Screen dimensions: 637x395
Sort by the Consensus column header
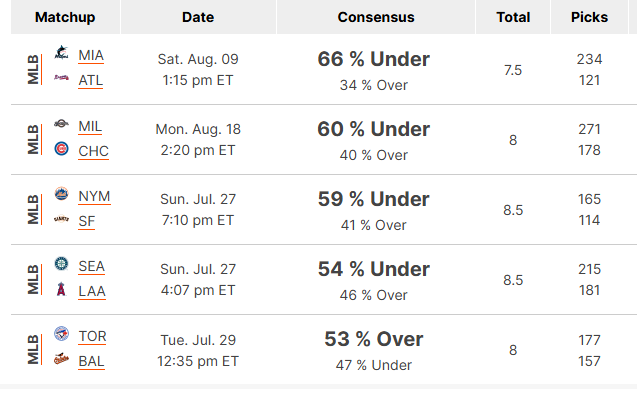(376, 17)
